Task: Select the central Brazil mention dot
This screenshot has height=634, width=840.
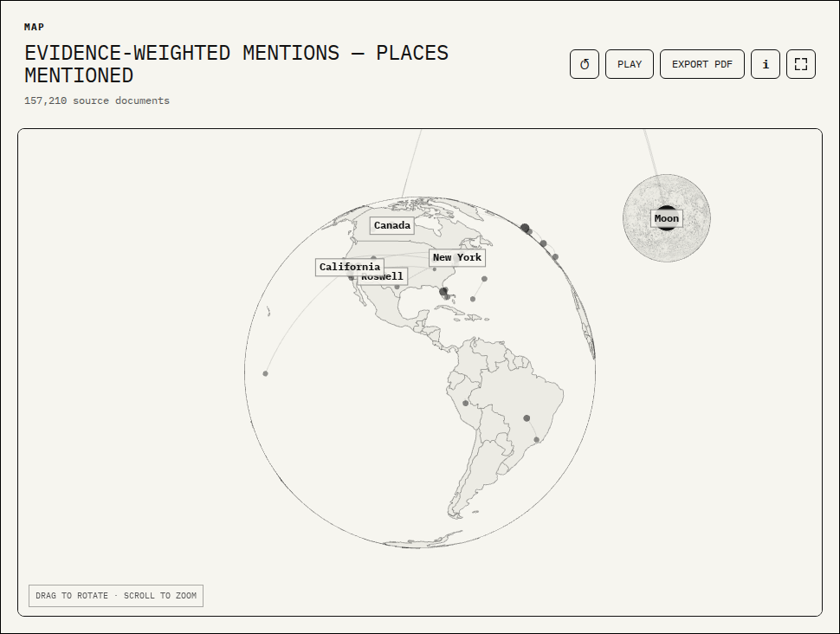Action: click(527, 418)
